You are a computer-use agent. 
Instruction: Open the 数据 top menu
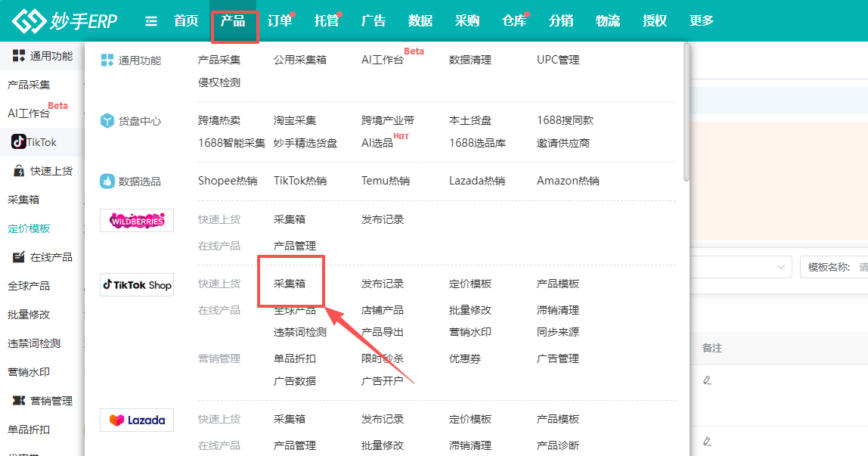pos(420,21)
